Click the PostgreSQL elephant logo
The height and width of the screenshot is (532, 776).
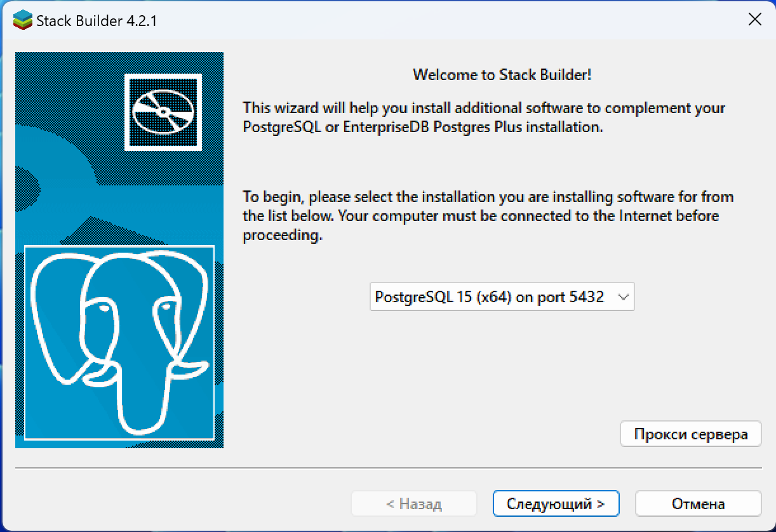click(119, 342)
